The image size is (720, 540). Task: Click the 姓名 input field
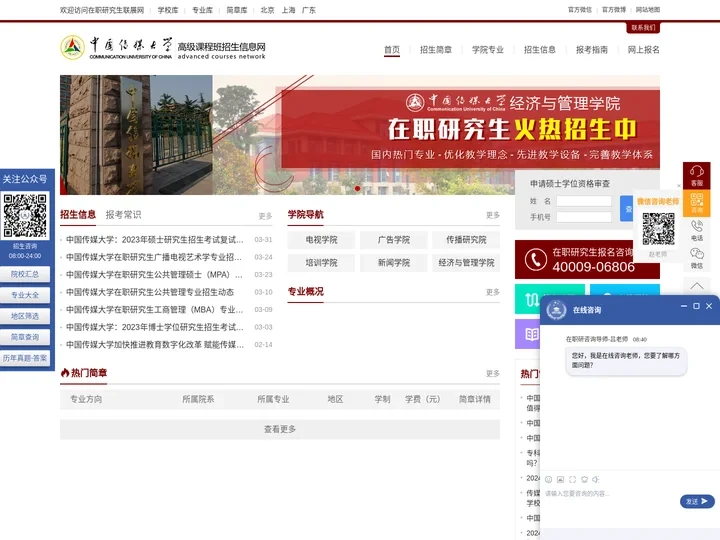point(584,201)
